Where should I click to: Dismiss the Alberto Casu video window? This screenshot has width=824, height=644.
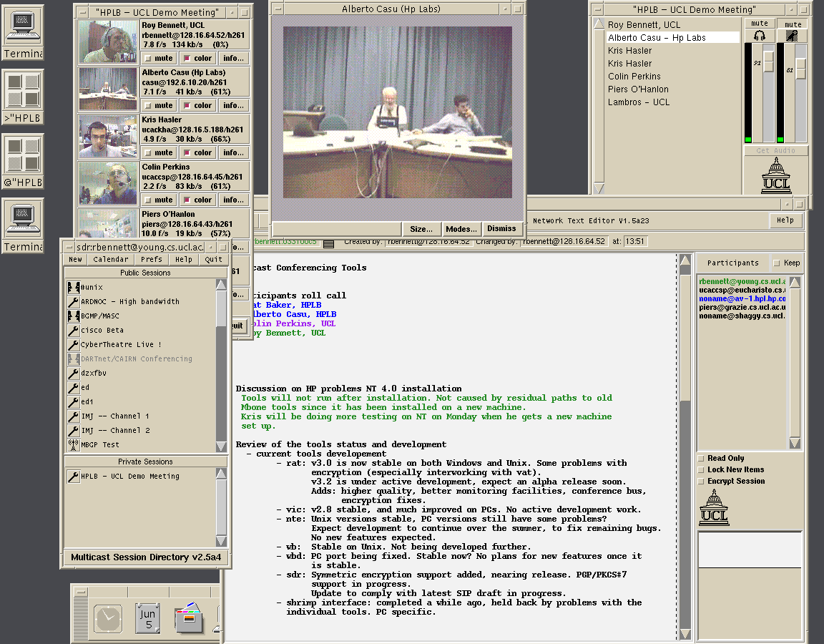501,229
